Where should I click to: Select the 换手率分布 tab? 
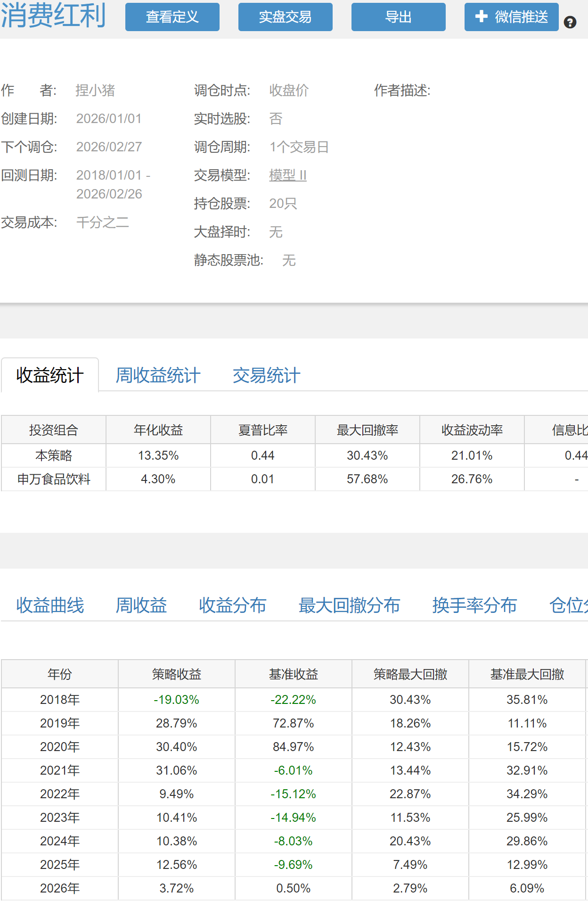474,605
